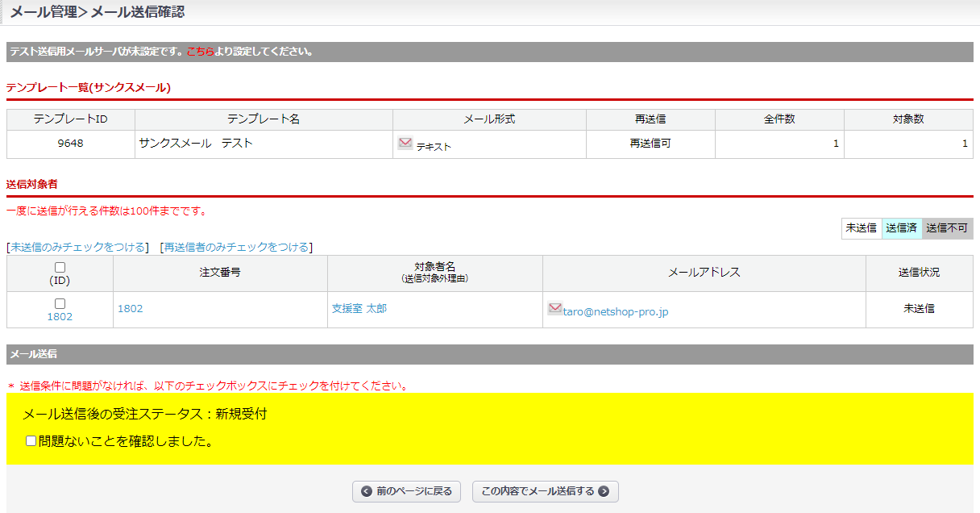Open order number 1802 in the 注文番号 column
This screenshot has height=513, width=980.
[130, 309]
